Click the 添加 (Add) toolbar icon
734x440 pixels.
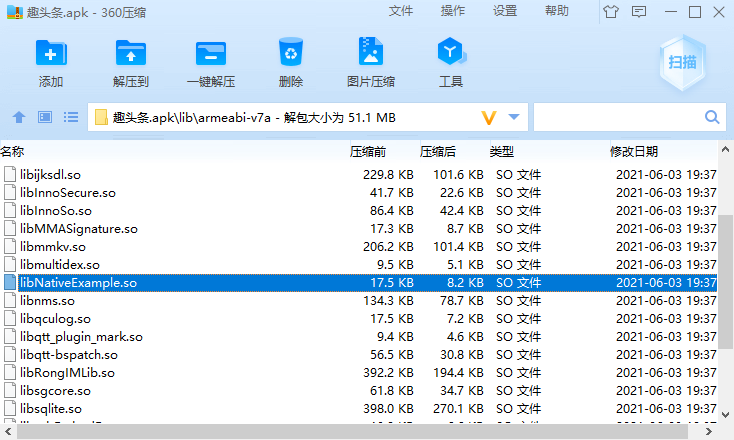(x=51, y=53)
